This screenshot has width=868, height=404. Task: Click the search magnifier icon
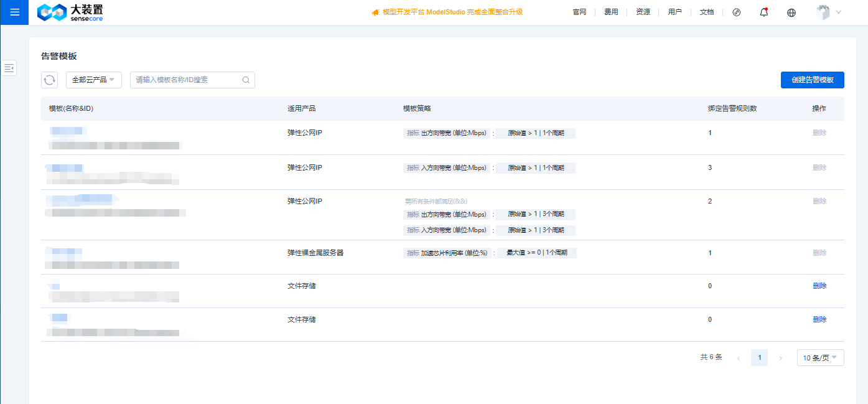coord(246,80)
